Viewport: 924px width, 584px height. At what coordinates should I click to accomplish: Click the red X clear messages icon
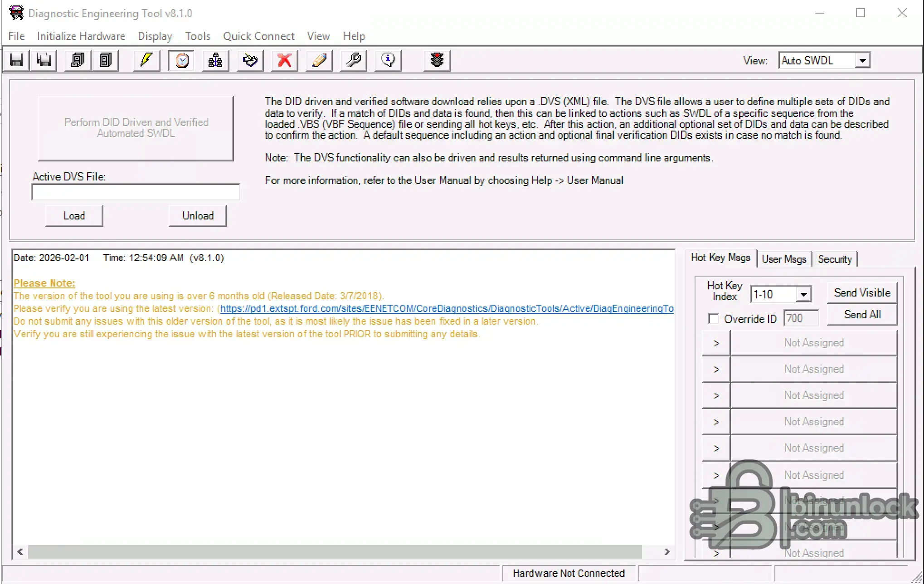click(x=284, y=60)
